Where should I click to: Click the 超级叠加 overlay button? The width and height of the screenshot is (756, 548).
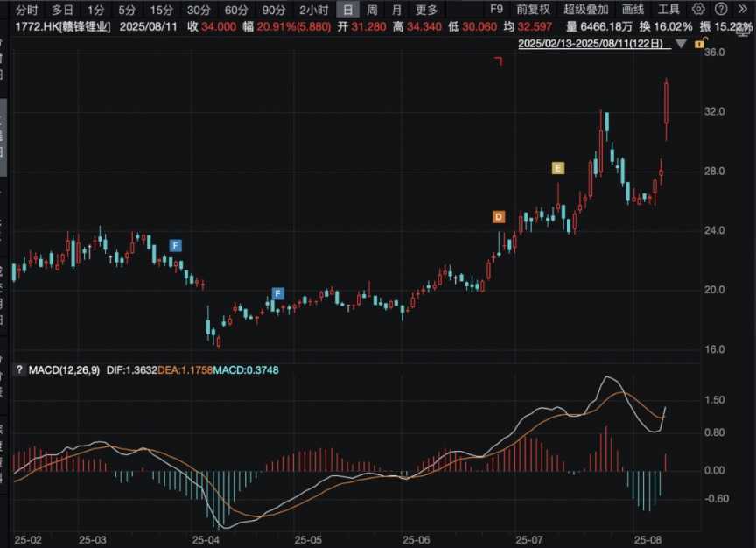pos(586,10)
